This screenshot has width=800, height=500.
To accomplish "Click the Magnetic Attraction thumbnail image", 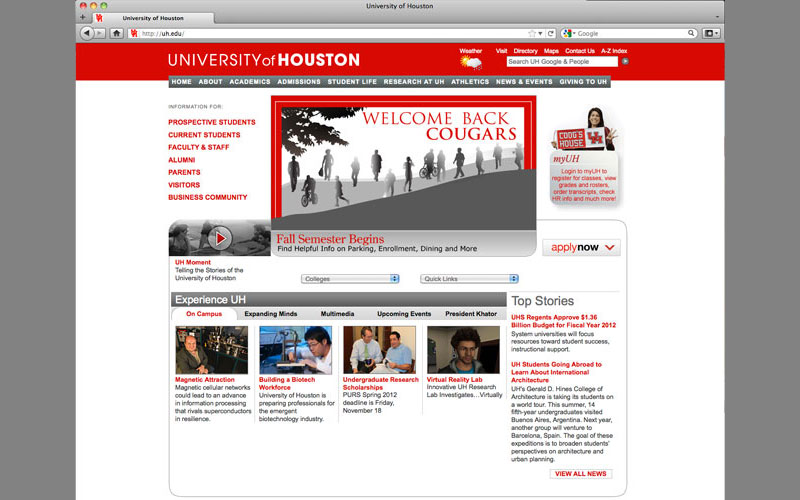I will 212,350.
